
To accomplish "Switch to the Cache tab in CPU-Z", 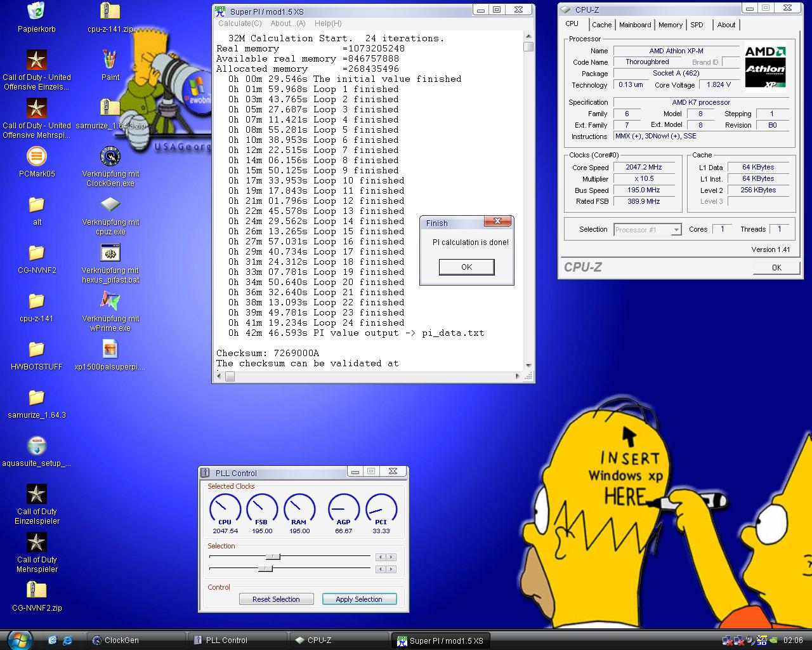I will tap(601, 25).
